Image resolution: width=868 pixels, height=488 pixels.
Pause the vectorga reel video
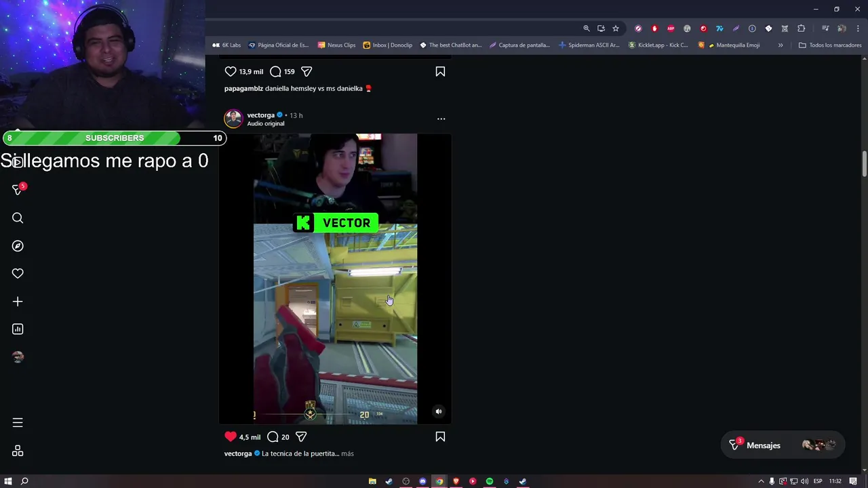(335, 279)
